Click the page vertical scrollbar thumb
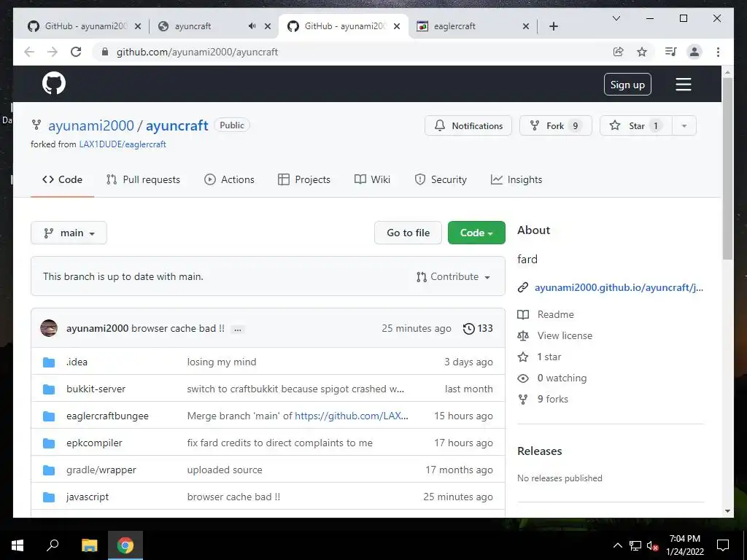 [727, 168]
